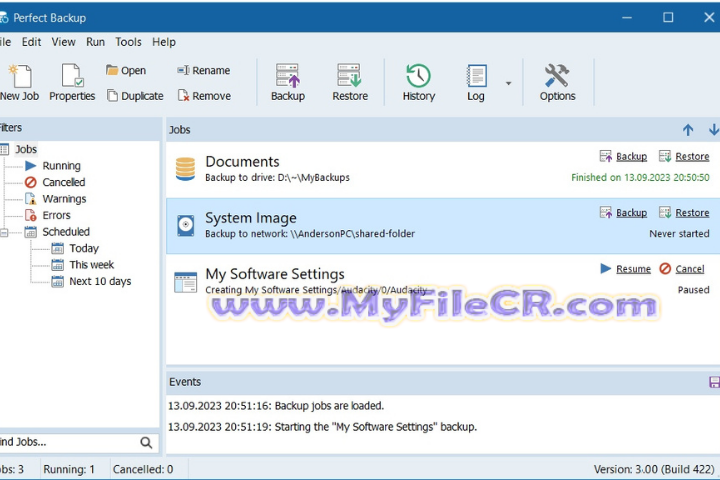
Task: Show jobs scheduled Today
Action: (84, 248)
